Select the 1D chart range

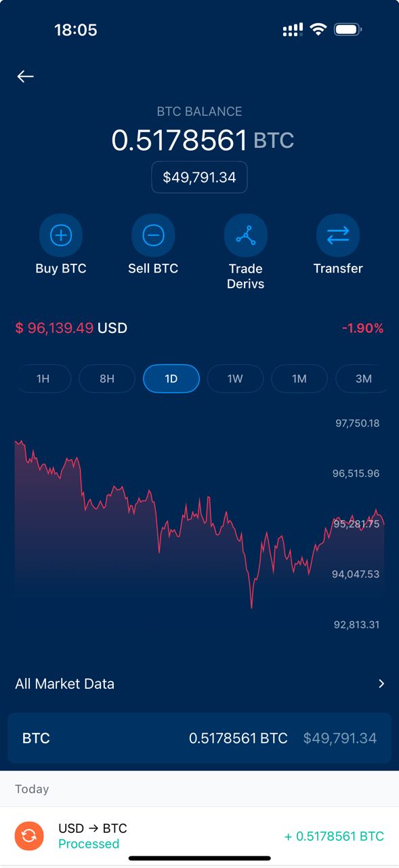[x=171, y=378]
